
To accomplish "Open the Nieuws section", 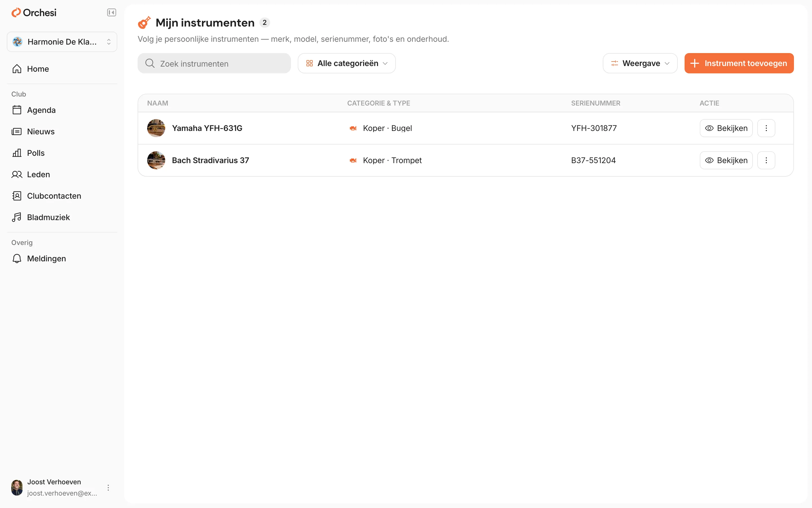I will (x=62, y=131).
